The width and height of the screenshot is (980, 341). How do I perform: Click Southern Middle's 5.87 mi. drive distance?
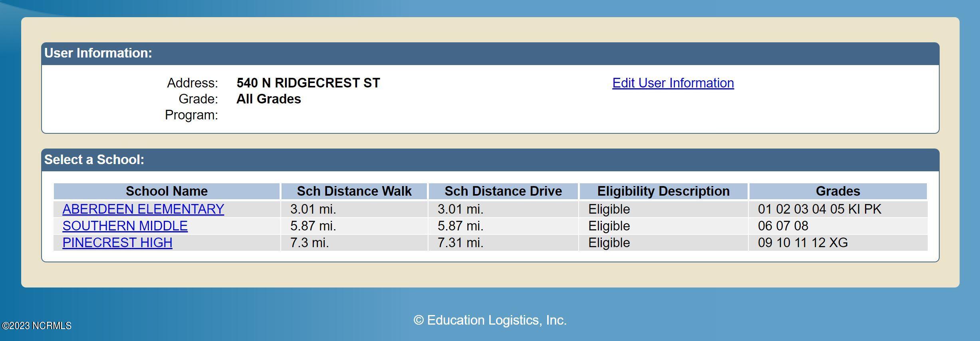(x=460, y=226)
